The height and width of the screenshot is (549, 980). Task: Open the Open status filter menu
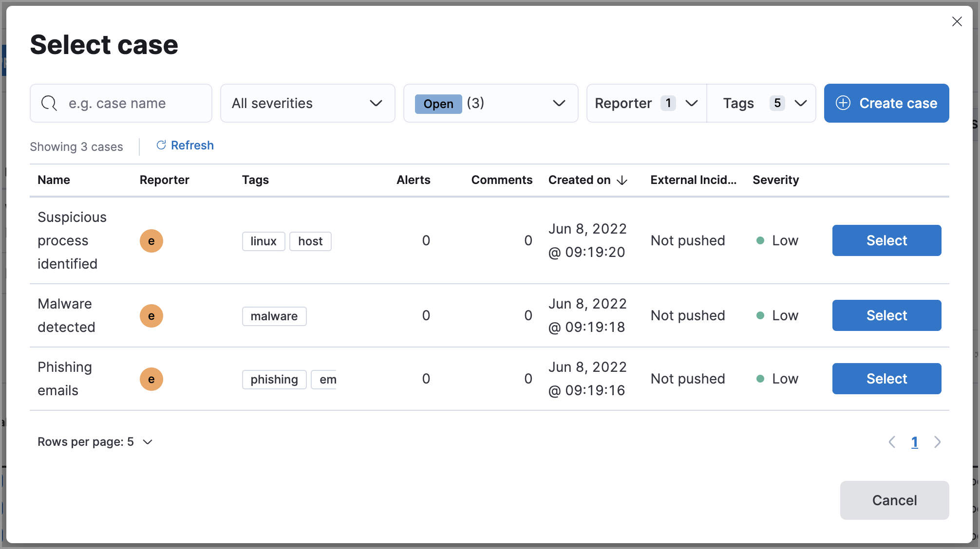tap(490, 103)
